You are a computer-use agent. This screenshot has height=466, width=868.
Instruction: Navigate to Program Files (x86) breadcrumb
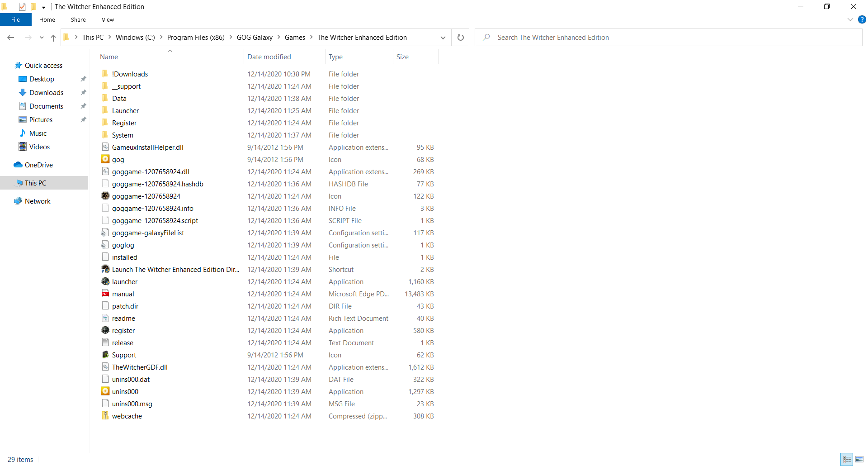(196, 38)
